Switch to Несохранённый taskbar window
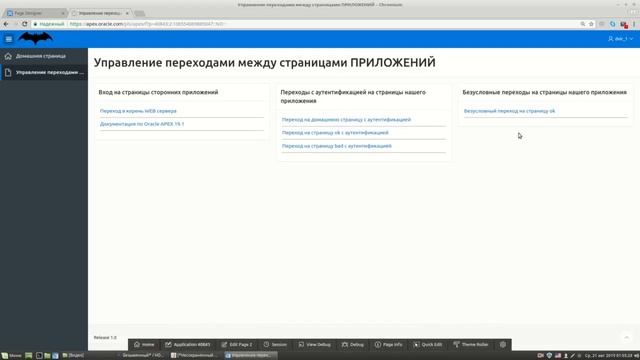Screen dimensions: 640x360 point(194,356)
